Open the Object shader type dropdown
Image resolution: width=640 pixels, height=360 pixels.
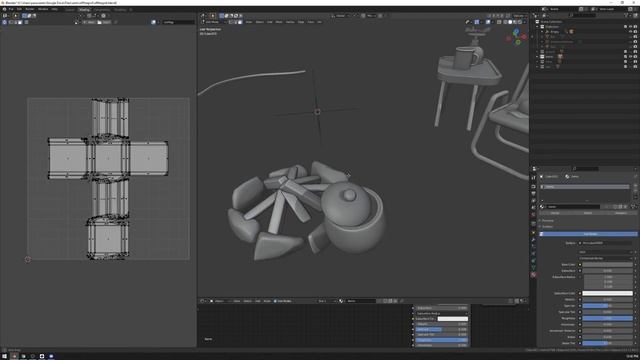coord(220,301)
